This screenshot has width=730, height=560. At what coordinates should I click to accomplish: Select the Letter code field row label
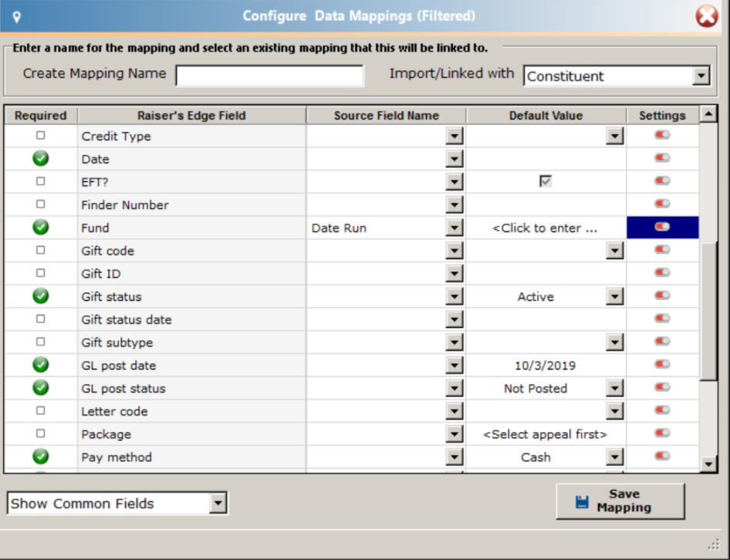pyautogui.click(x=114, y=411)
